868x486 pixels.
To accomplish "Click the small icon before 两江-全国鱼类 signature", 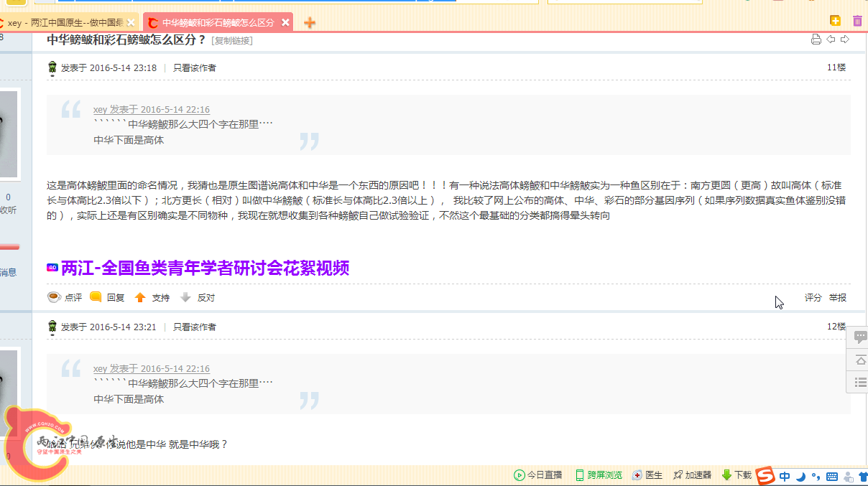I will click(x=52, y=268).
